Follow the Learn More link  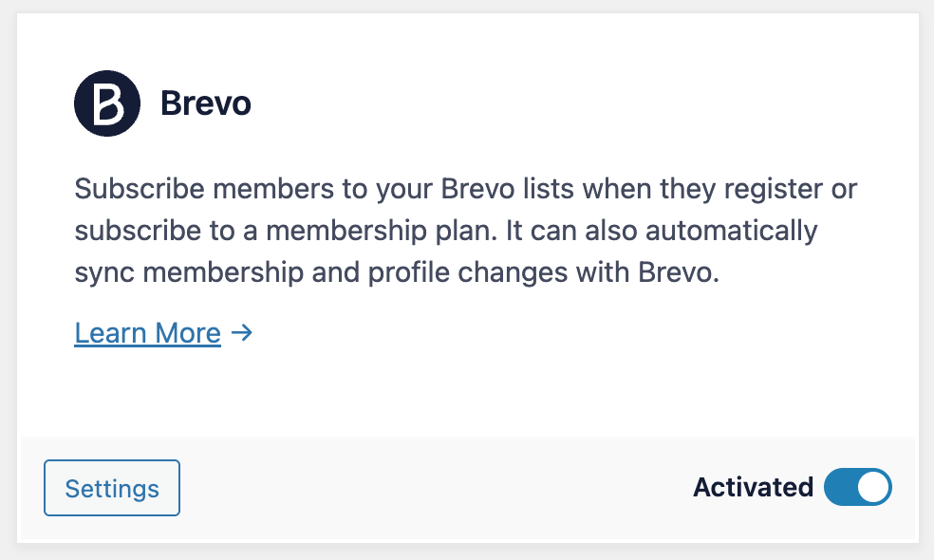[148, 333]
